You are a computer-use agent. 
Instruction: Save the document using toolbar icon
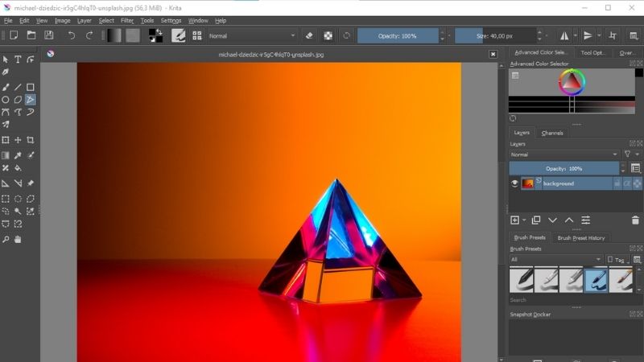(49, 35)
